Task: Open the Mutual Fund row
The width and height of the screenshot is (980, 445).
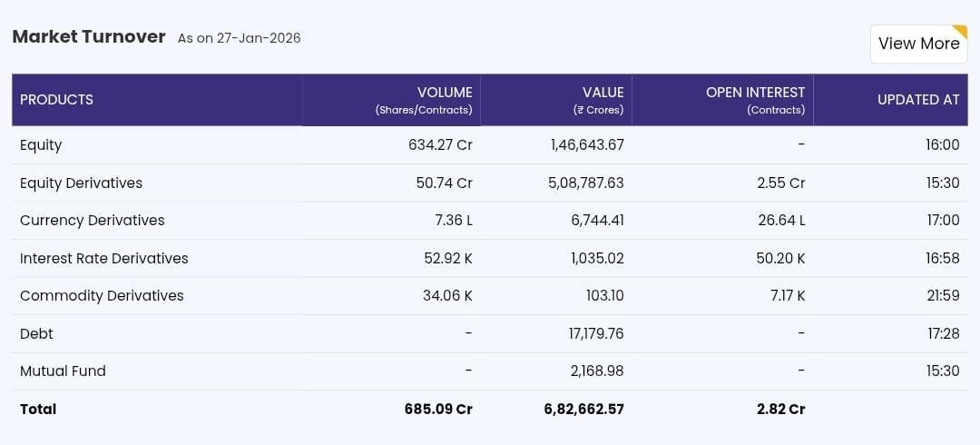Action: pos(63,371)
